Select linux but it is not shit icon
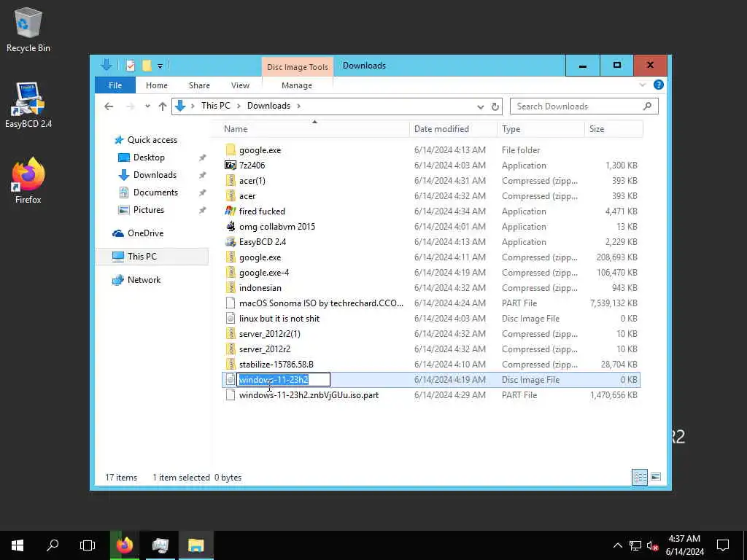This screenshot has height=560, width=747. (x=231, y=319)
